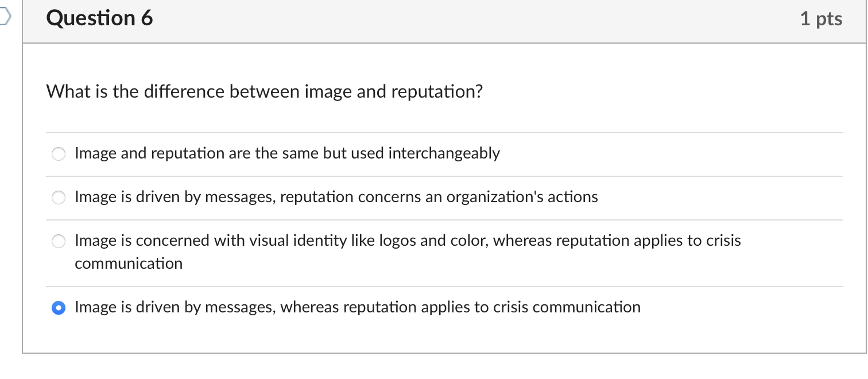The height and width of the screenshot is (379, 868).
Task: Click the third answer's radio circle
Action: (58, 241)
